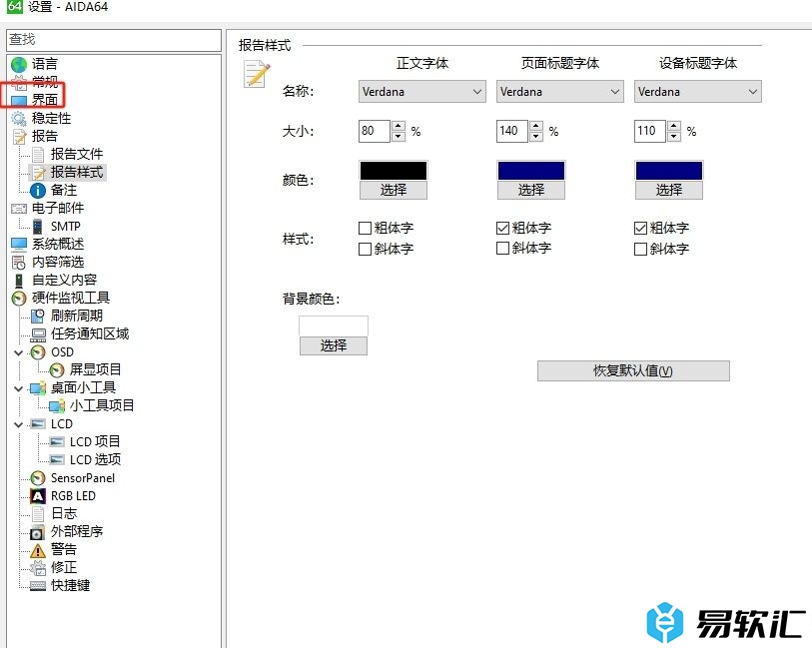Click the icon next to 刷新周期

click(38, 317)
